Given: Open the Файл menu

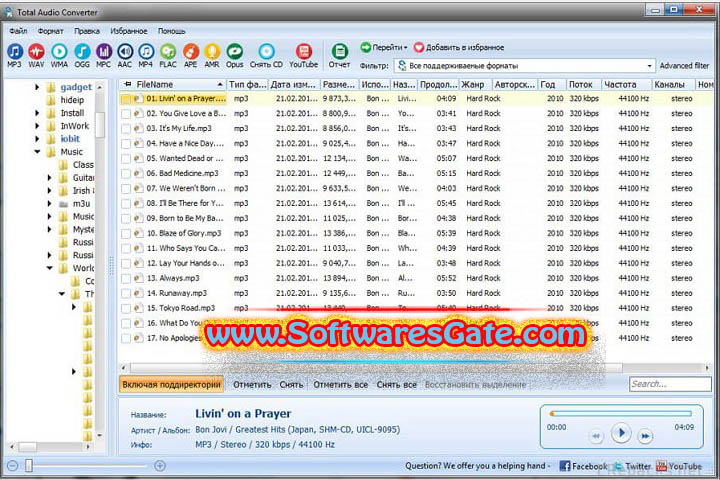Looking at the screenshot, I should click(18, 31).
